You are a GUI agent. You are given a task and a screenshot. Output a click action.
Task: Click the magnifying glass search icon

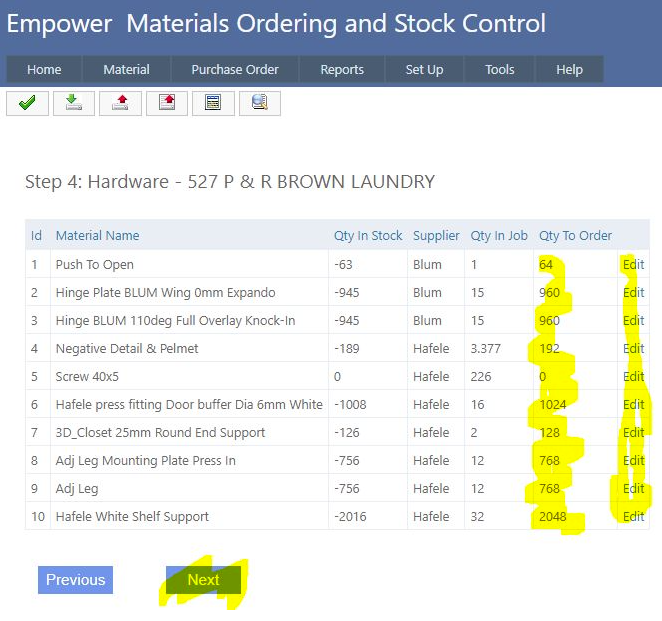point(259,103)
